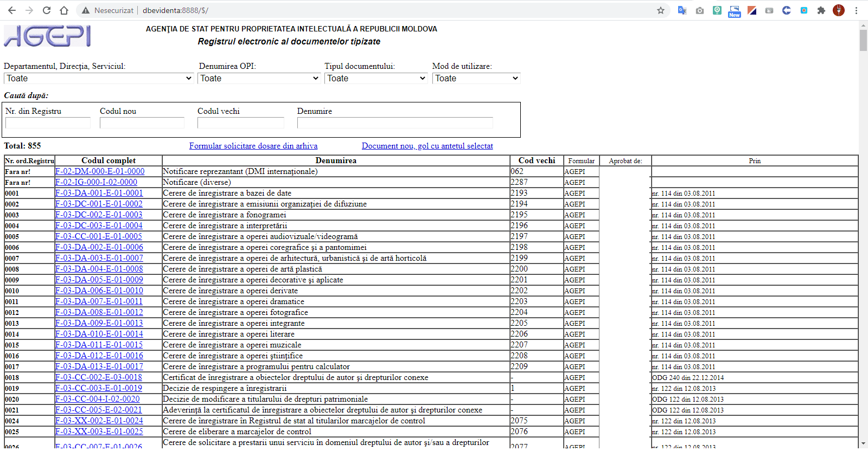Viewport: 868px width, 451px height.
Task: Reload the current page
Action: (47, 10)
